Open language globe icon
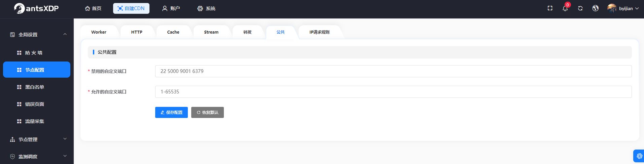This screenshot has height=164, width=644. 596,8
